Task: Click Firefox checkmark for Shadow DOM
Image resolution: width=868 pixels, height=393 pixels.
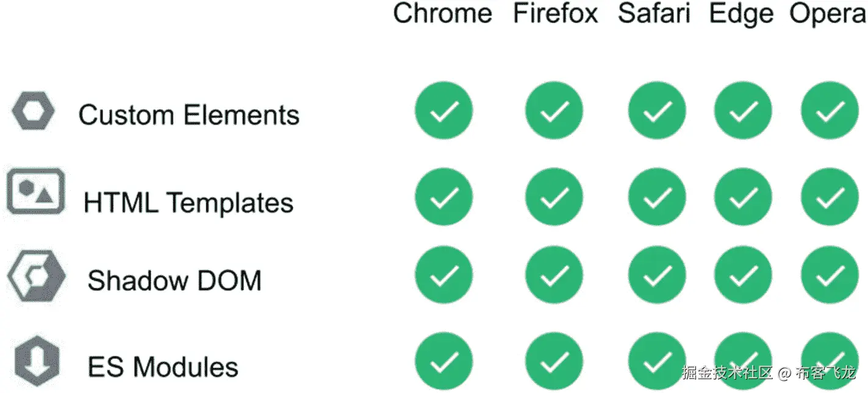Action: [554, 275]
